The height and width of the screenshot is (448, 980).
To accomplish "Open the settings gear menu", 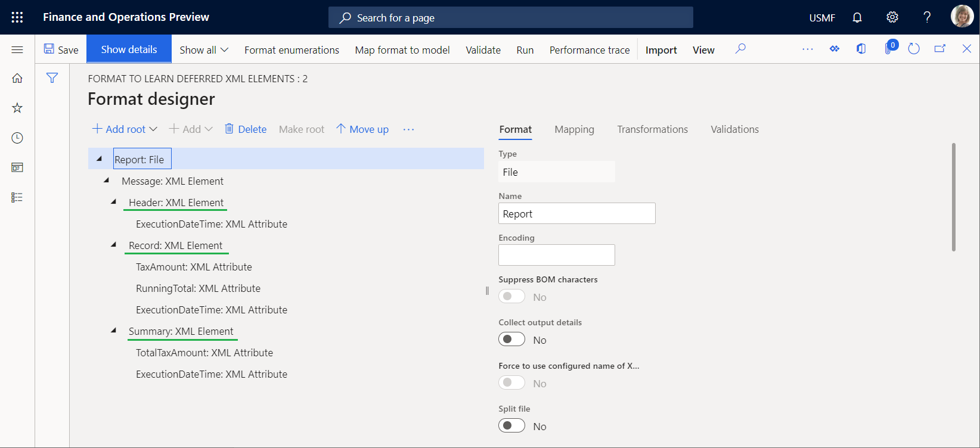I will tap(892, 17).
